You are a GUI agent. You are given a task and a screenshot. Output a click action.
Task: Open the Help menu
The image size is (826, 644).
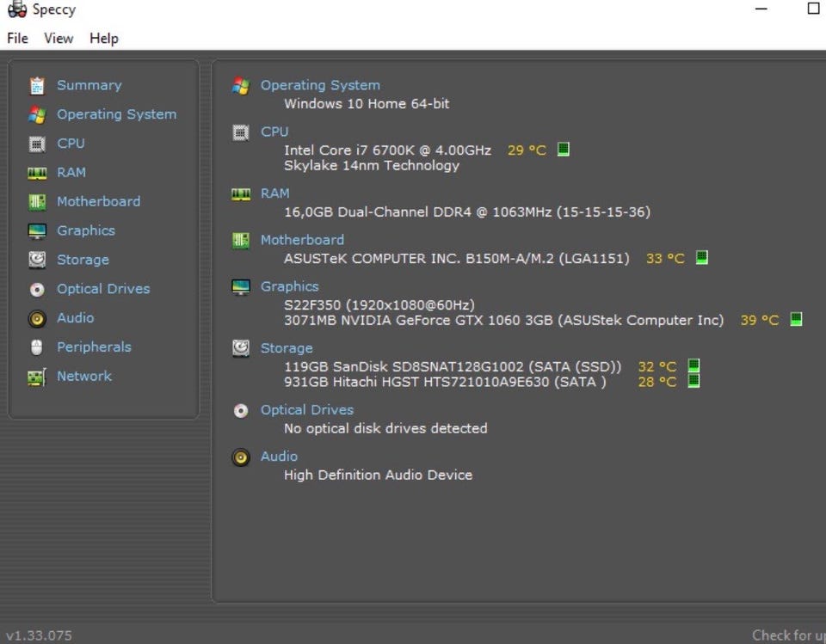(x=104, y=39)
